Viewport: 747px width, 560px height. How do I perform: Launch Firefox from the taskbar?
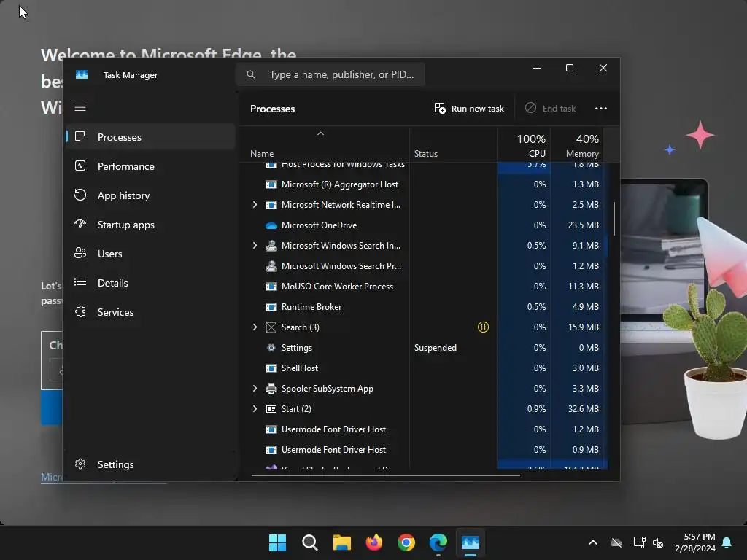[374, 542]
